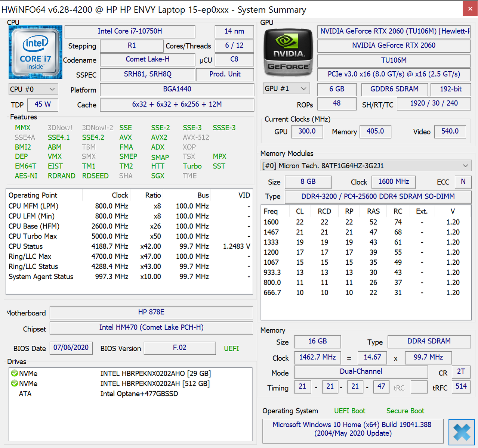Select the Ring/LLC Max row

pyautogui.click(x=129, y=256)
